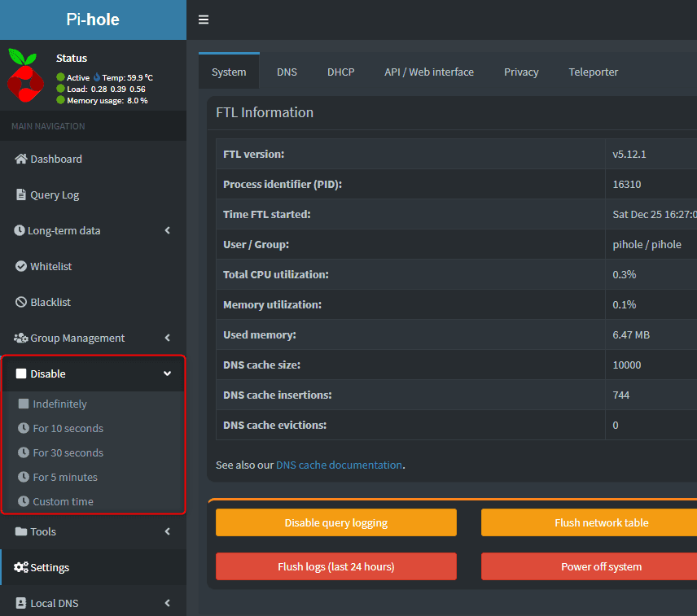Screen dimensions: 697x616
Task: Switch to the Privacy tab
Action: click(x=521, y=72)
